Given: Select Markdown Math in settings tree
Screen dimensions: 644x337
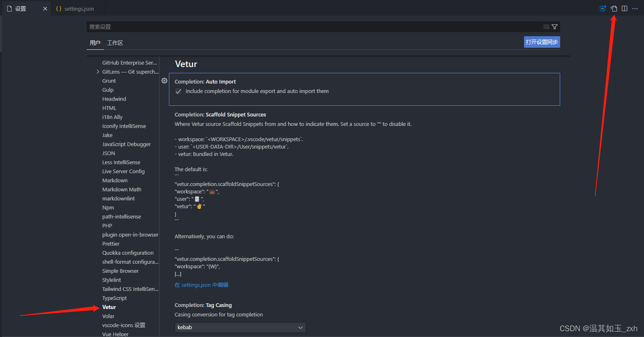Looking at the screenshot, I should pos(122,189).
